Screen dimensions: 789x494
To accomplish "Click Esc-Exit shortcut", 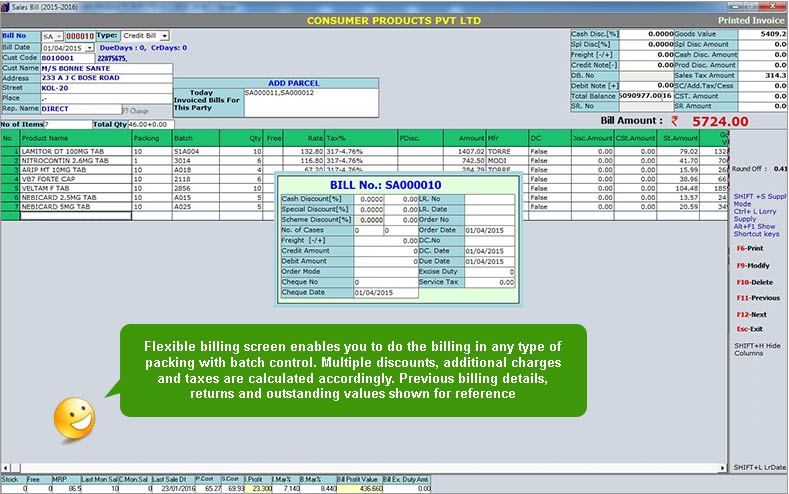I will click(x=749, y=329).
